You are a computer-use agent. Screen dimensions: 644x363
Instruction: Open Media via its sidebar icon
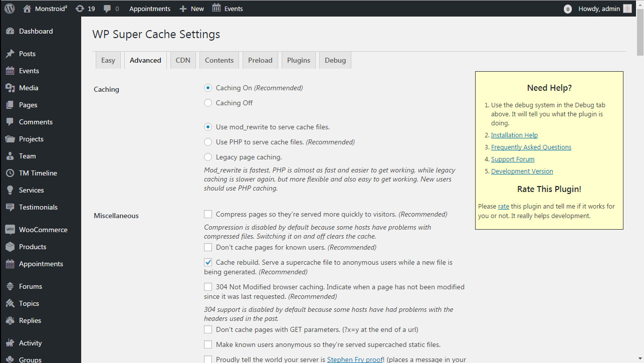(10, 88)
